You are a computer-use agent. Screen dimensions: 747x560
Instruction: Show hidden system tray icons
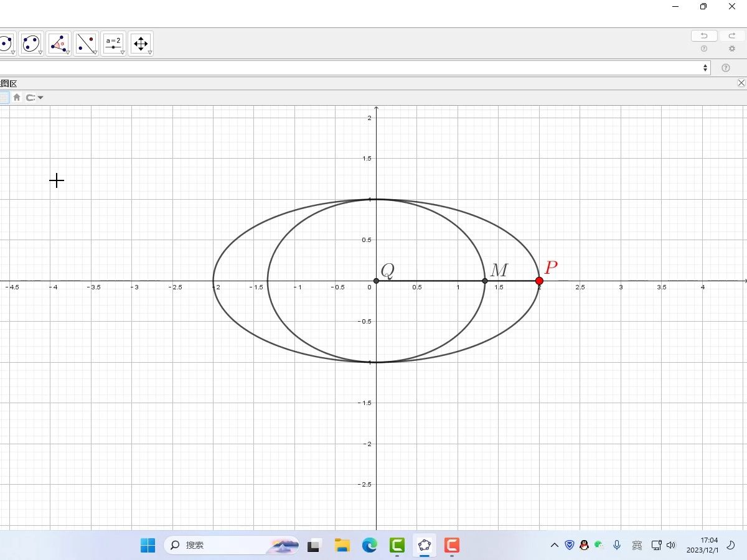[555, 545]
